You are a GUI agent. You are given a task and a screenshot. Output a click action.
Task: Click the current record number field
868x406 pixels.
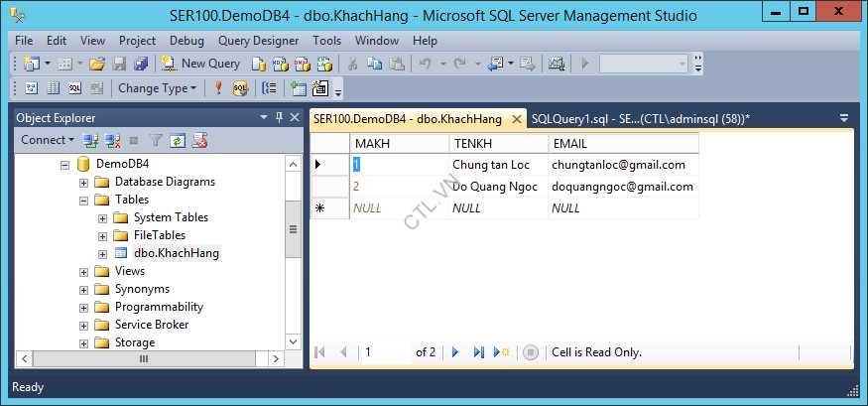click(x=385, y=352)
